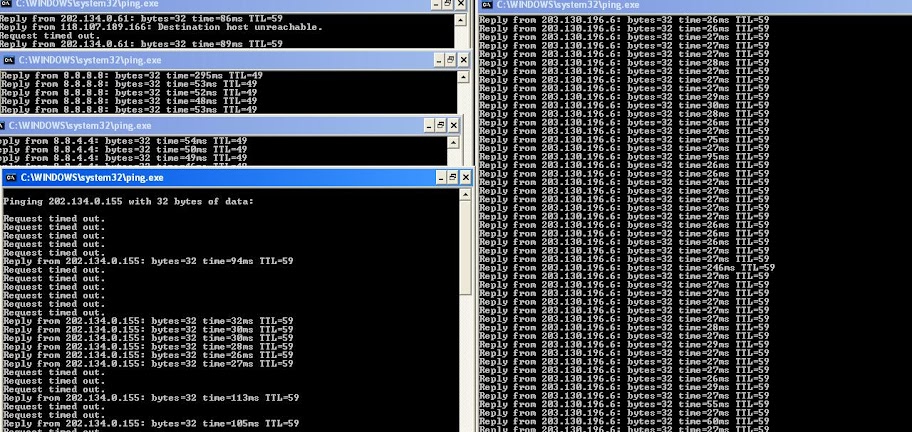The image size is (912, 432).
Task: Click the 203.130.196.6 reply with time=75ms
Action: pos(624,140)
